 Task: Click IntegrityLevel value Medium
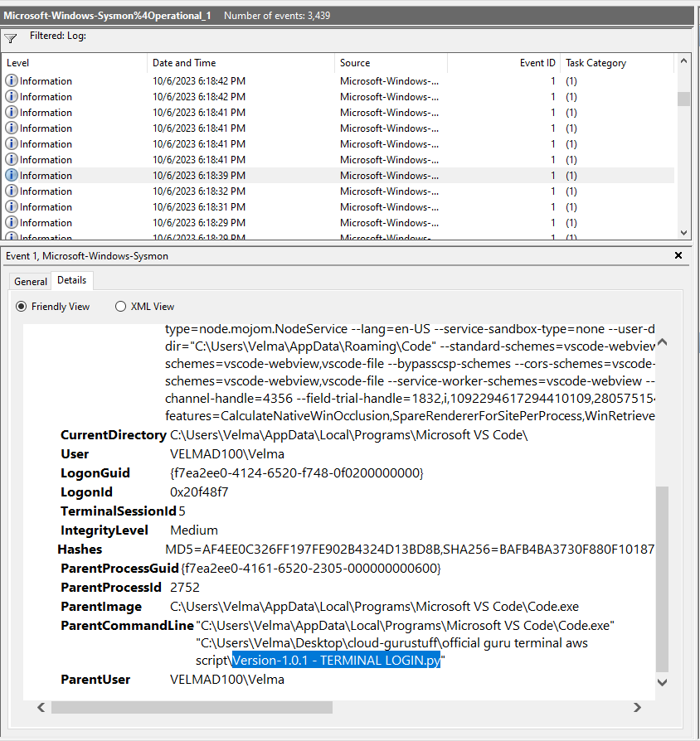click(194, 530)
